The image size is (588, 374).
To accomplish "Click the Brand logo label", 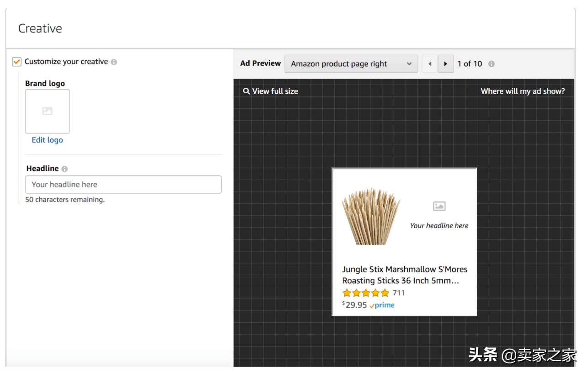I will click(45, 83).
